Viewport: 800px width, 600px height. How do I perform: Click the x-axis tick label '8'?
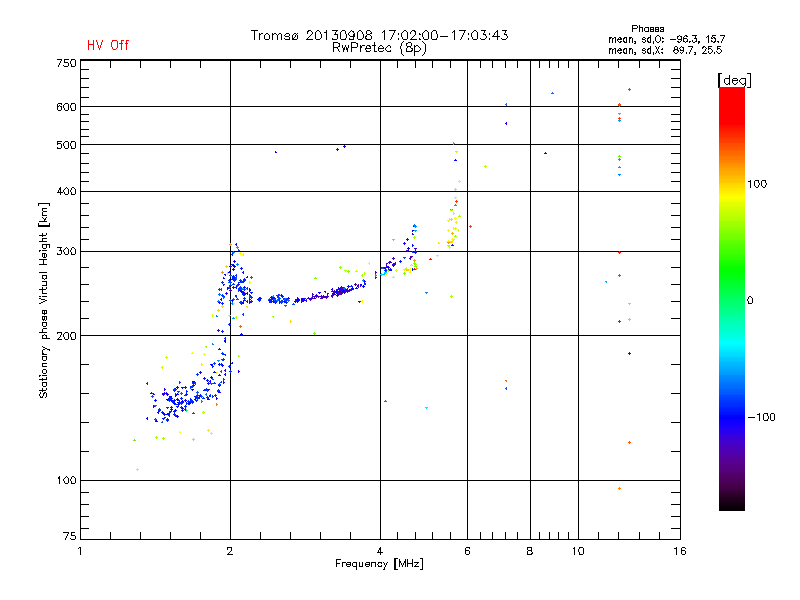tap(530, 551)
